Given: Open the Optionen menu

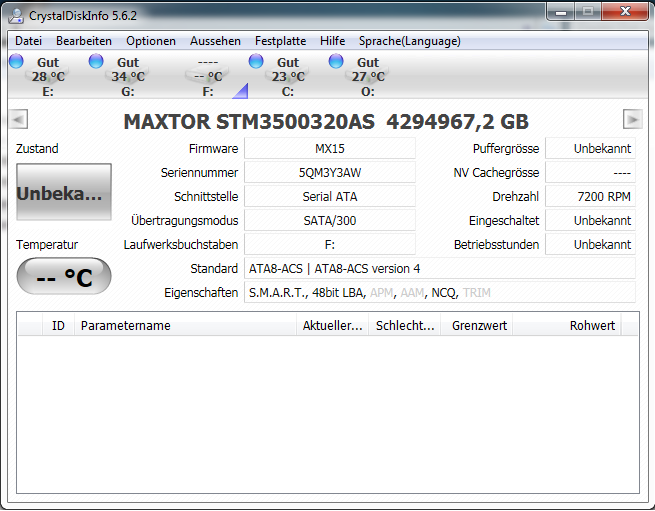Looking at the screenshot, I should click(x=151, y=41).
